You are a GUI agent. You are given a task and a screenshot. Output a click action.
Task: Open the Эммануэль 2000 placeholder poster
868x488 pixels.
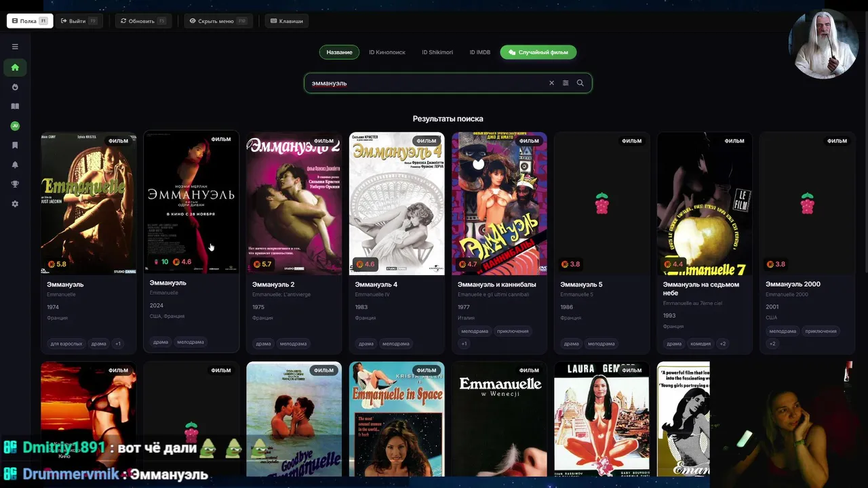click(x=808, y=203)
